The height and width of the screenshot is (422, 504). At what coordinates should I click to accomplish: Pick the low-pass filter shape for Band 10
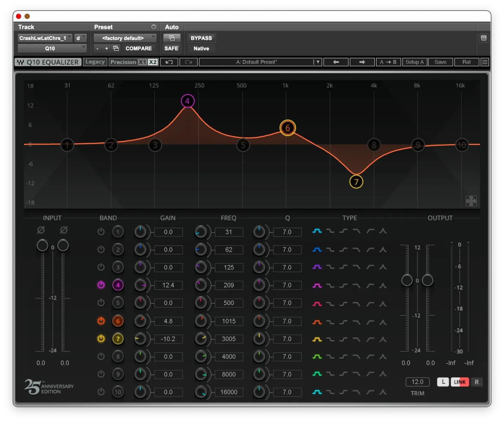pyautogui.click(x=357, y=392)
